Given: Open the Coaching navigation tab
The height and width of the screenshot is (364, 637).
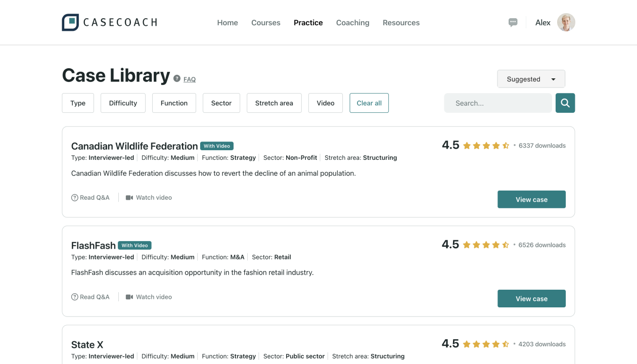Looking at the screenshot, I should 352,23.
